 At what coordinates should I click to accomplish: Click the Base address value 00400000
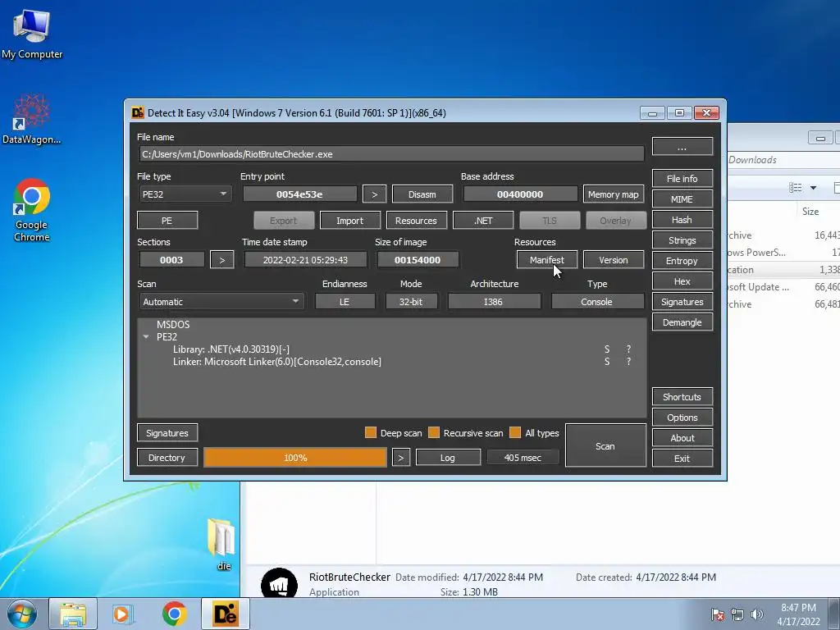520,194
